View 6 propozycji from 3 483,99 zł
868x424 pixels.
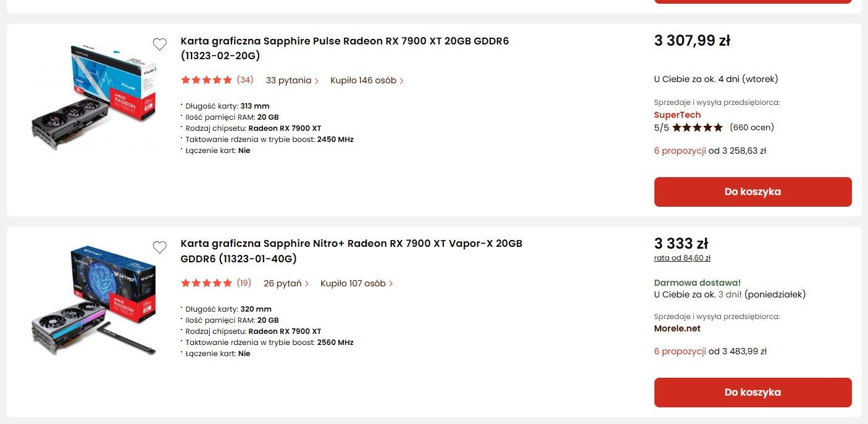point(680,352)
